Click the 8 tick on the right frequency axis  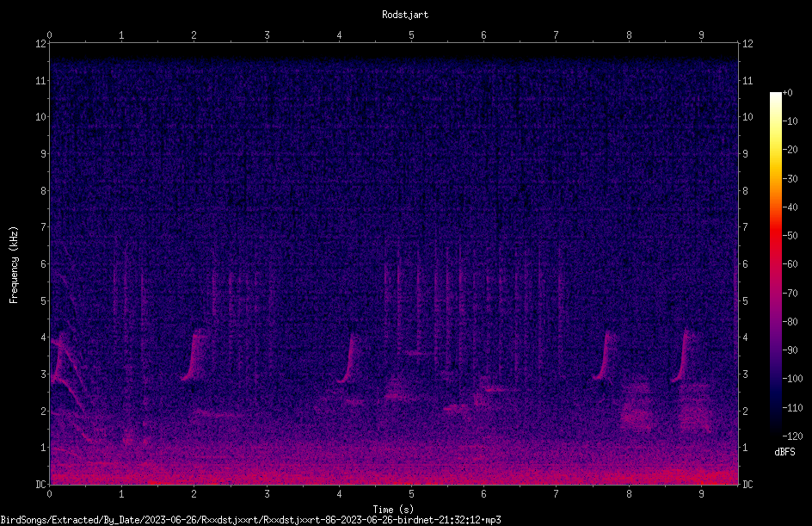[x=746, y=191]
